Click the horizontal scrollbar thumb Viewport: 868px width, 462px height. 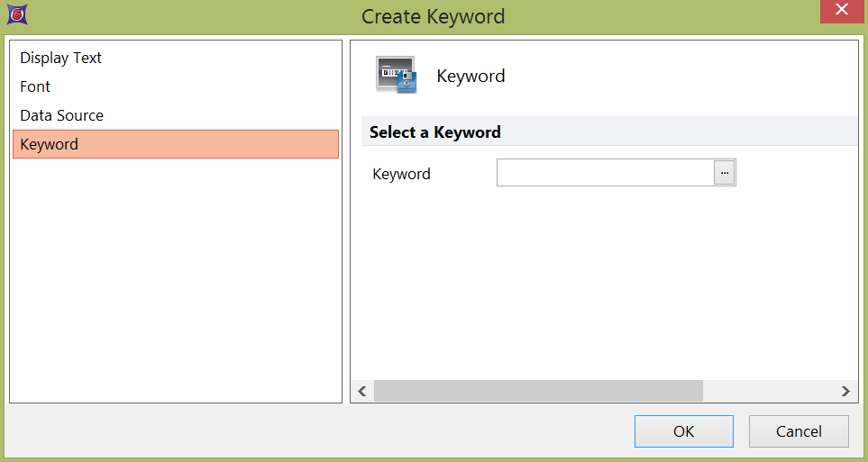coord(537,391)
